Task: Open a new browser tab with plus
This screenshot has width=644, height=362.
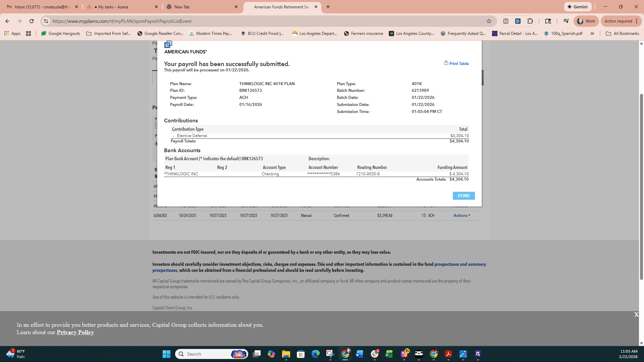Action: 328,7
